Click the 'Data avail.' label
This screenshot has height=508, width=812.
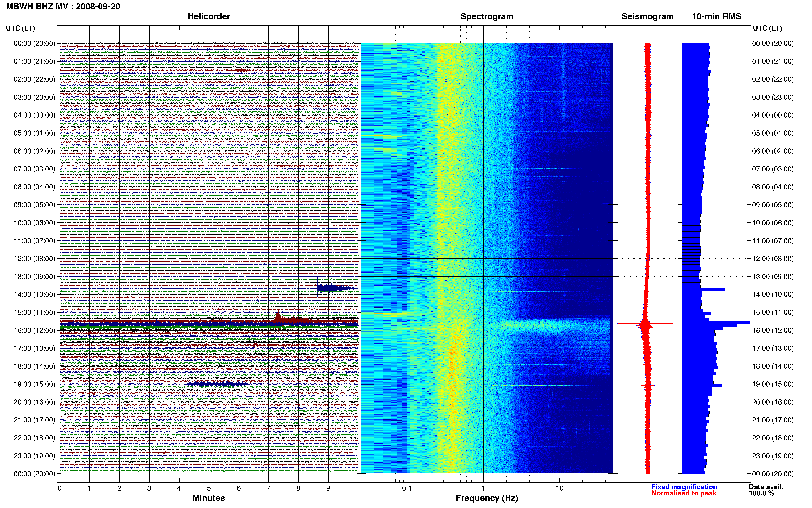click(766, 487)
